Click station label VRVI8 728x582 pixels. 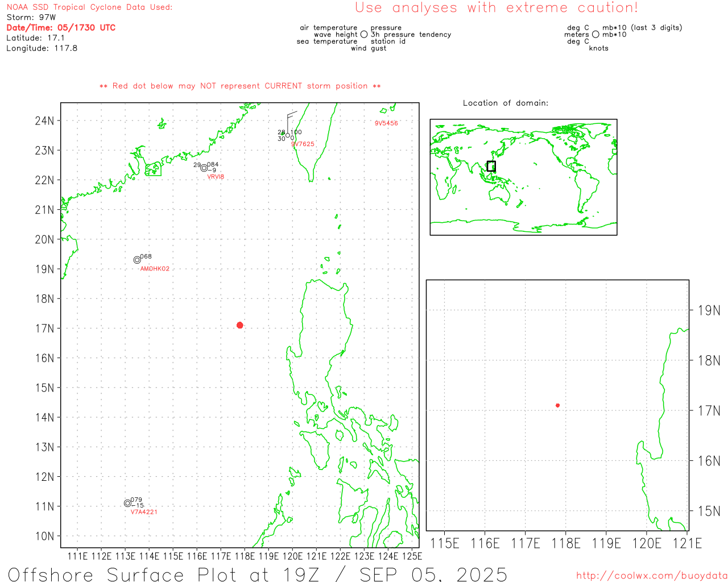(x=216, y=177)
